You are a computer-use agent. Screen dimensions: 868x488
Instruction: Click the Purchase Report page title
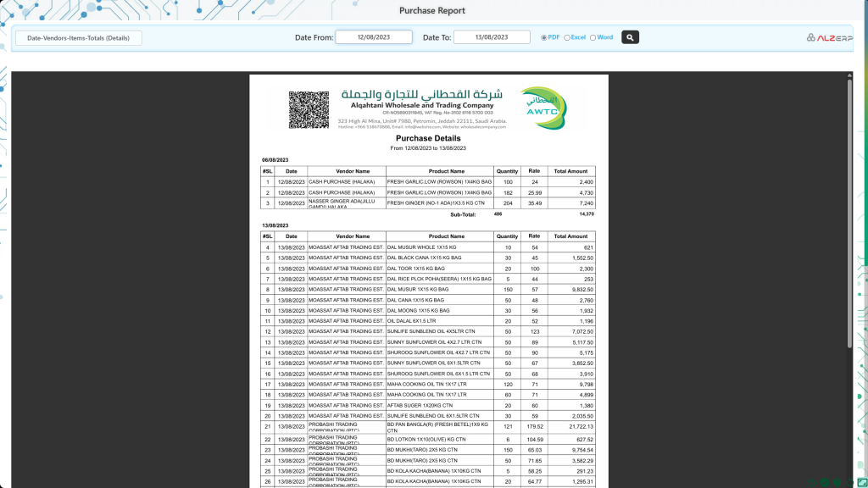pyautogui.click(x=431, y=10)
